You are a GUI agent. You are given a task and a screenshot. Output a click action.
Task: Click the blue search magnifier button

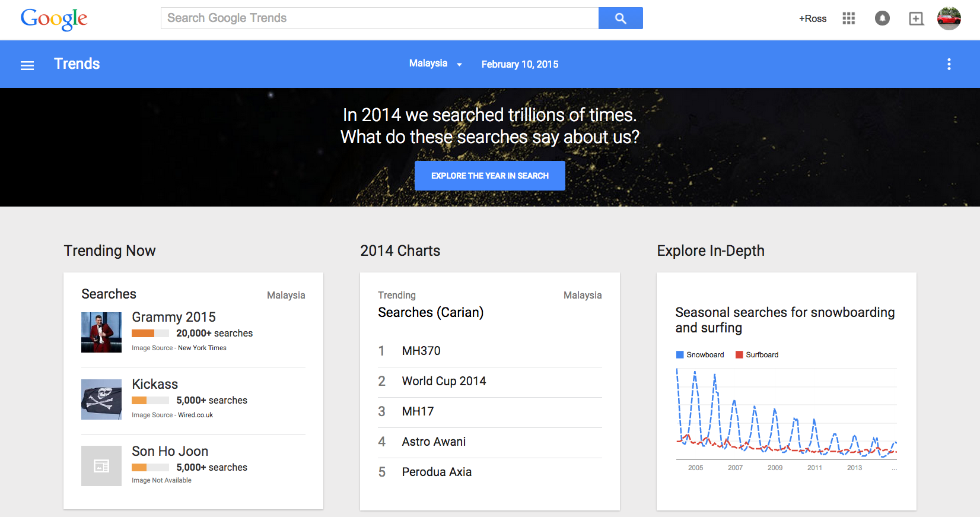[x=620, y=18]
